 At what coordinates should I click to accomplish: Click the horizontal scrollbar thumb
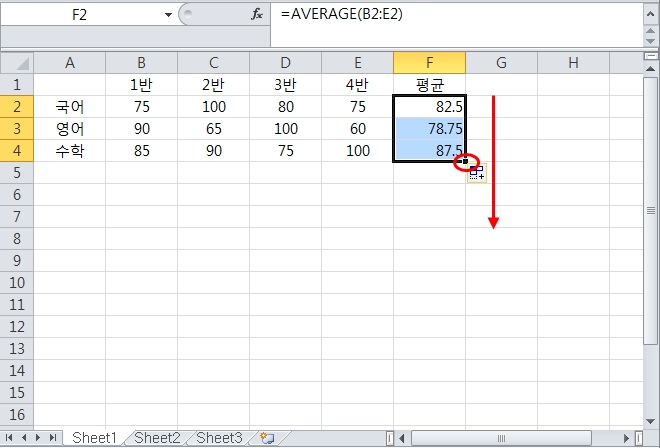(501, 438)
